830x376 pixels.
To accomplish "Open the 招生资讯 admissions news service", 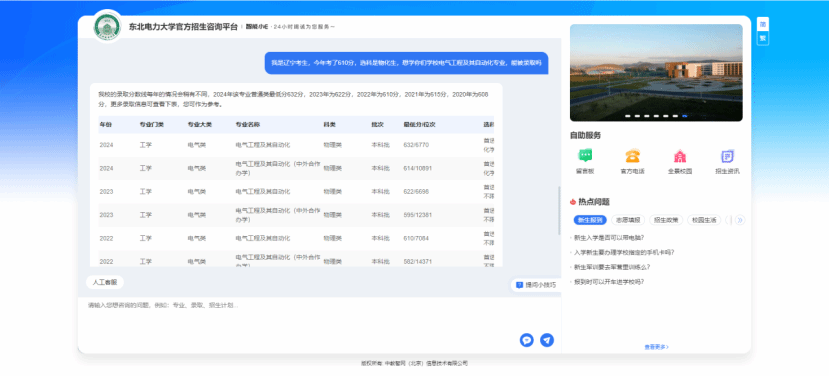I will pyautogui.click(x=727, y=162).
